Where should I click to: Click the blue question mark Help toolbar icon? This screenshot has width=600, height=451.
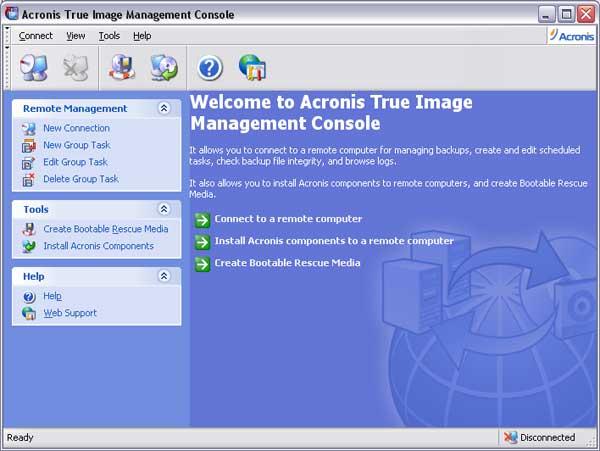point(210,68)
